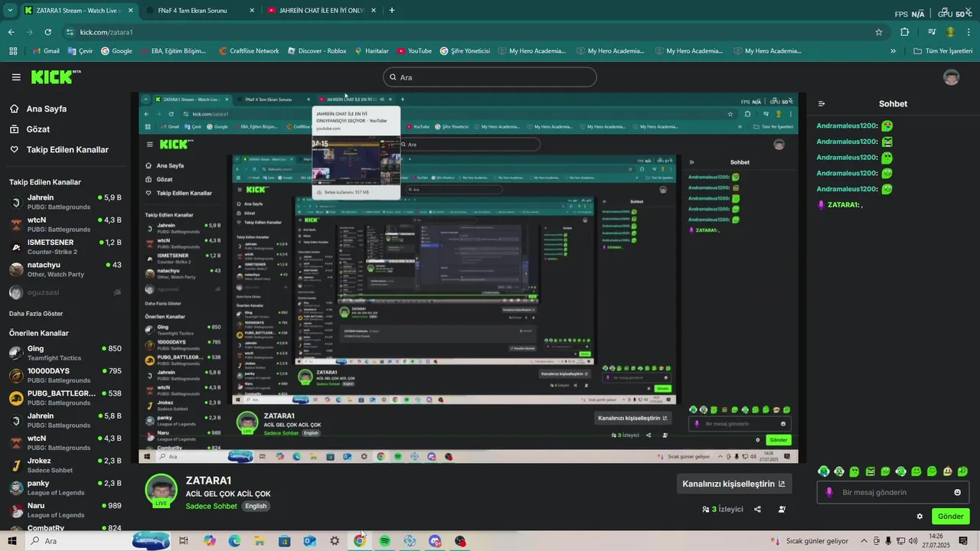Click the Bir mesaj gönderin input
Image resolution: width=980 pixels, height=551 pixels.
(893, 492)
